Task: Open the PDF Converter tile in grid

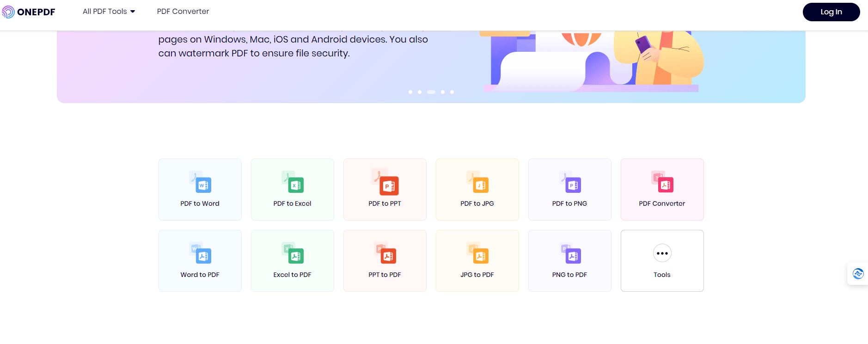Action: click(662, 190)
